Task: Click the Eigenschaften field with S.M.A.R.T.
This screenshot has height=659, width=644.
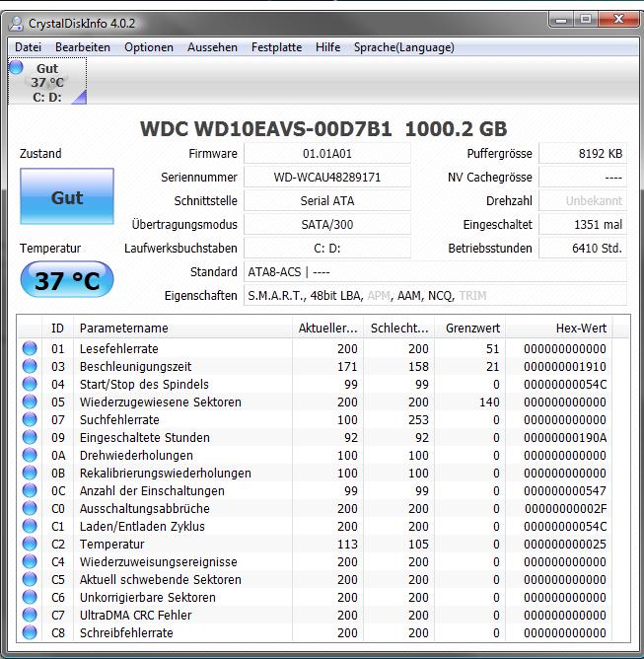Action: click(435, 295)
